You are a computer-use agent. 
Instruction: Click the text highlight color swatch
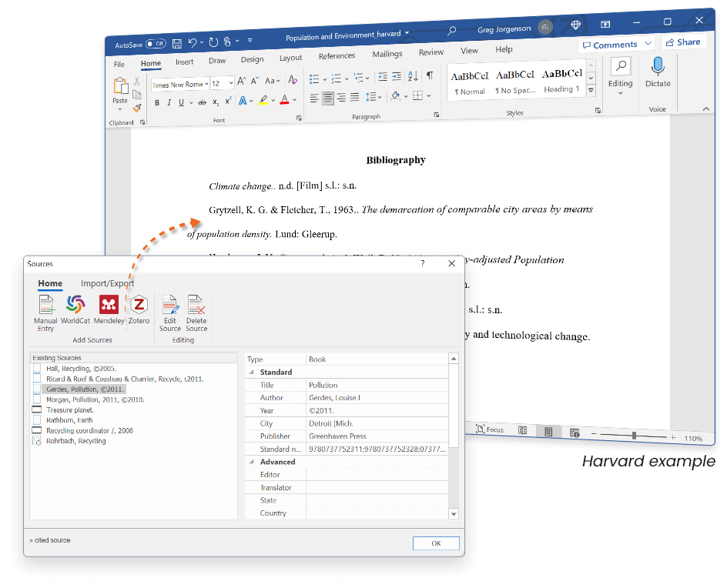pyautogui.click(x=263, y=100)
